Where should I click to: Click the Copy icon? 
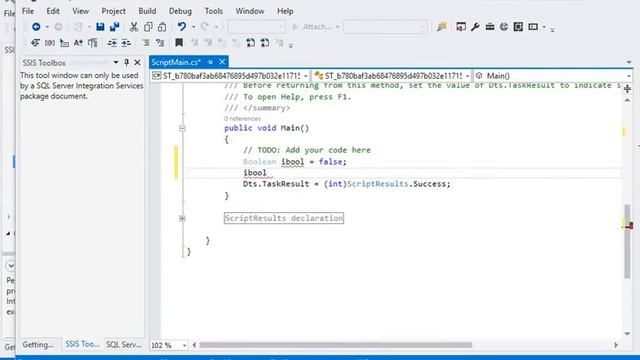point(148,27)
